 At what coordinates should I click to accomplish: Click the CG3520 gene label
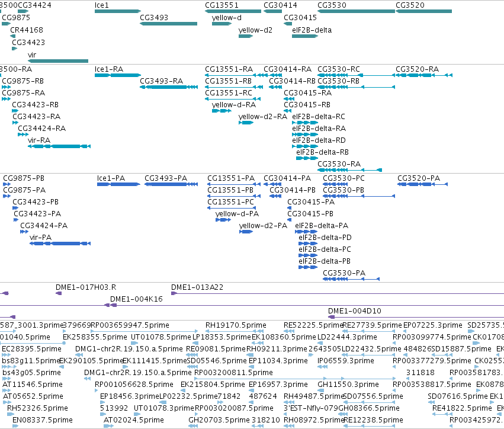point(410,5)
